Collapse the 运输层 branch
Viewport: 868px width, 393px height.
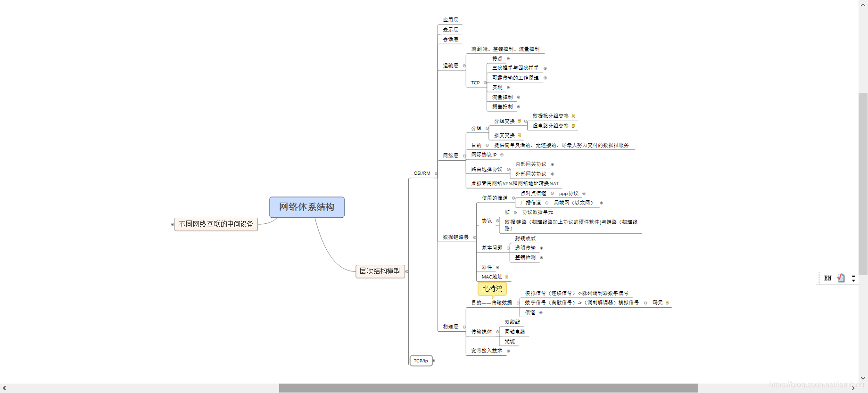(x=464, y=65)
